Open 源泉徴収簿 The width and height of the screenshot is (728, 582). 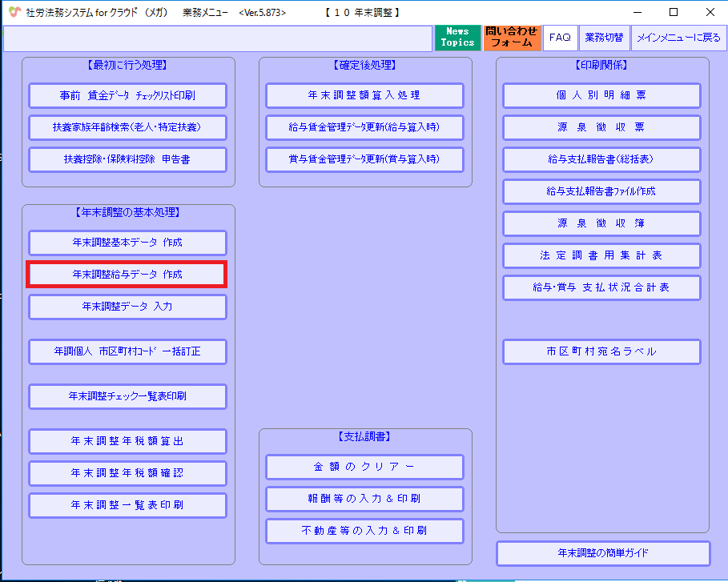coord(601,223)
